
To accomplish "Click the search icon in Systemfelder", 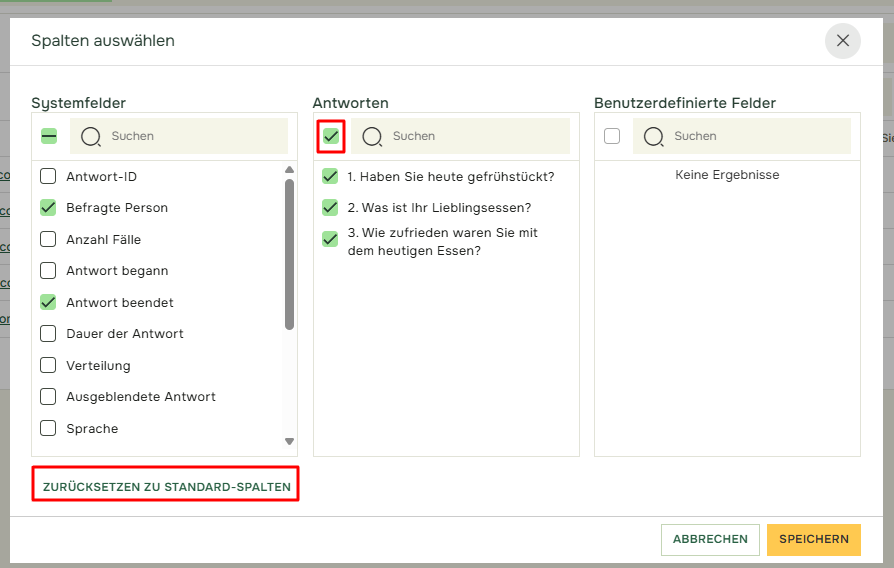I will [91, 136].
